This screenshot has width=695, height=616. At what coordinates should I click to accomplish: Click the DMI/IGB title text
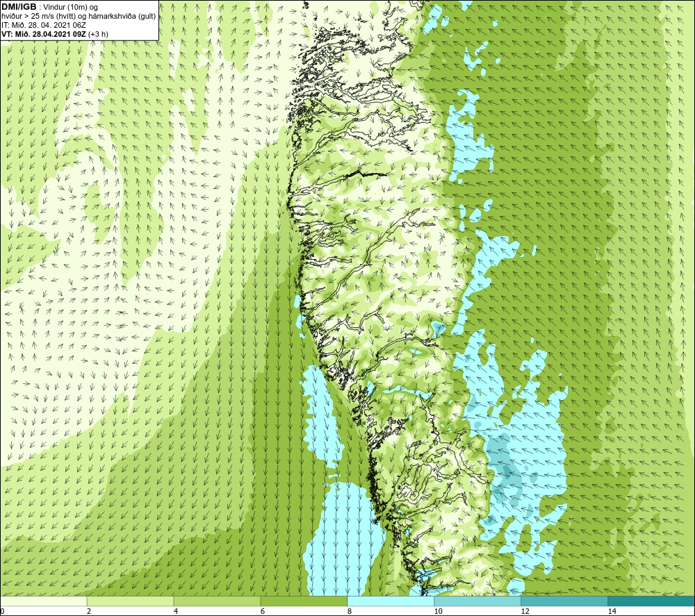19,7
